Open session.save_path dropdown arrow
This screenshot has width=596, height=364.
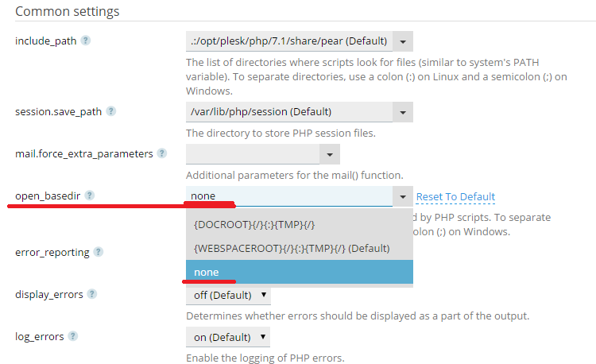(x=403, y=112)
